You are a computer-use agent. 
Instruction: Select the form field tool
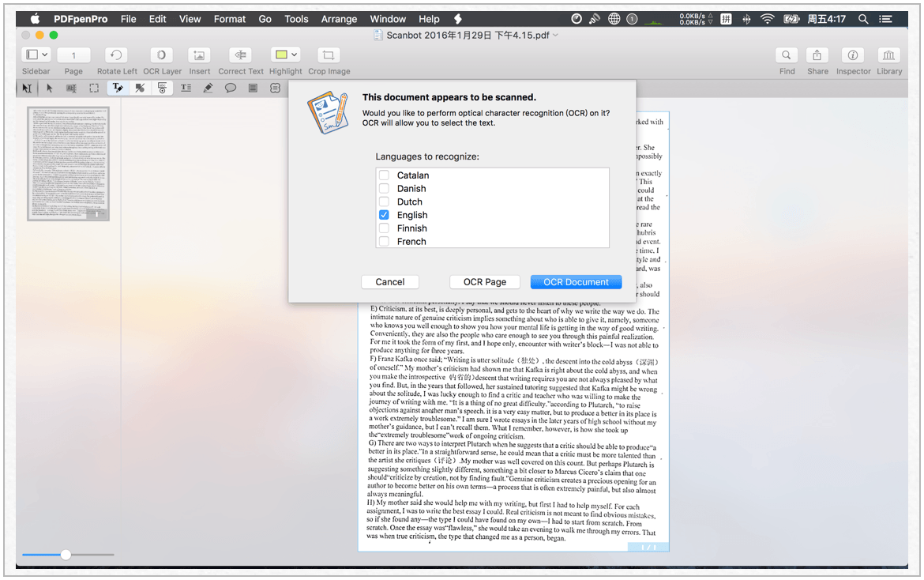click(162, 88)
